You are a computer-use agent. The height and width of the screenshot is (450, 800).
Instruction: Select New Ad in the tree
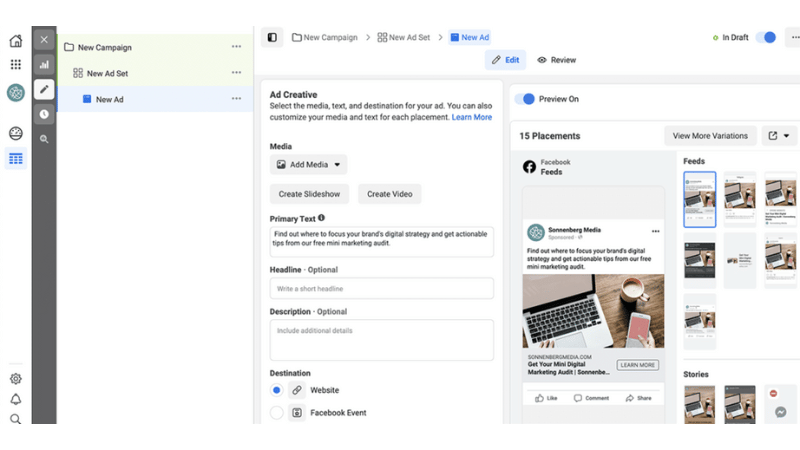pyautogui.click(x=110, y=99)
